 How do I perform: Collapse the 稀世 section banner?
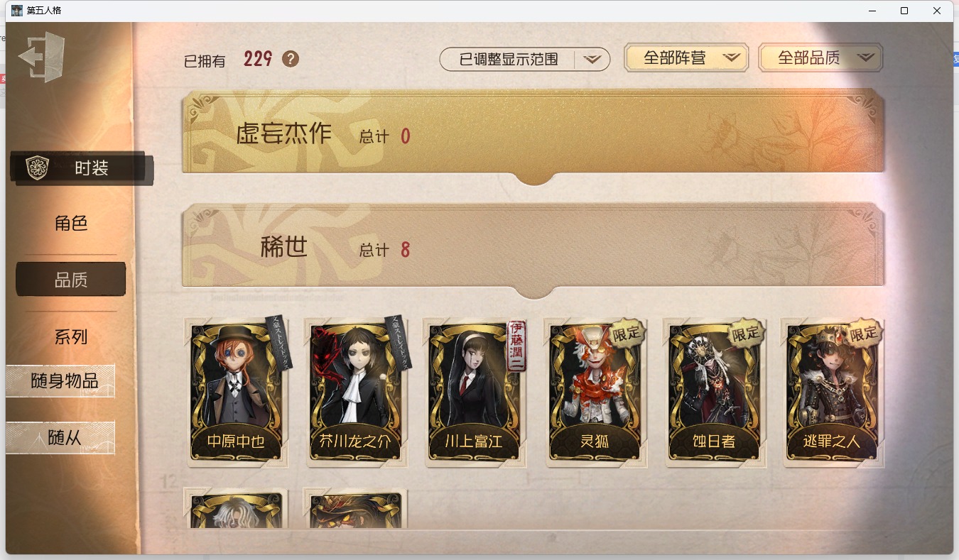pyautogui.click(x=533, y=250)
